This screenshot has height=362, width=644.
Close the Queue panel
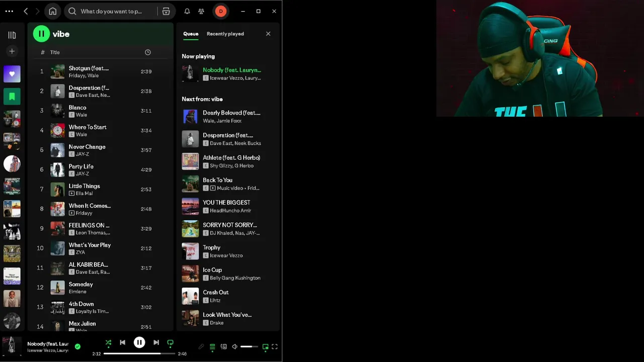click(x=268, y=34)
